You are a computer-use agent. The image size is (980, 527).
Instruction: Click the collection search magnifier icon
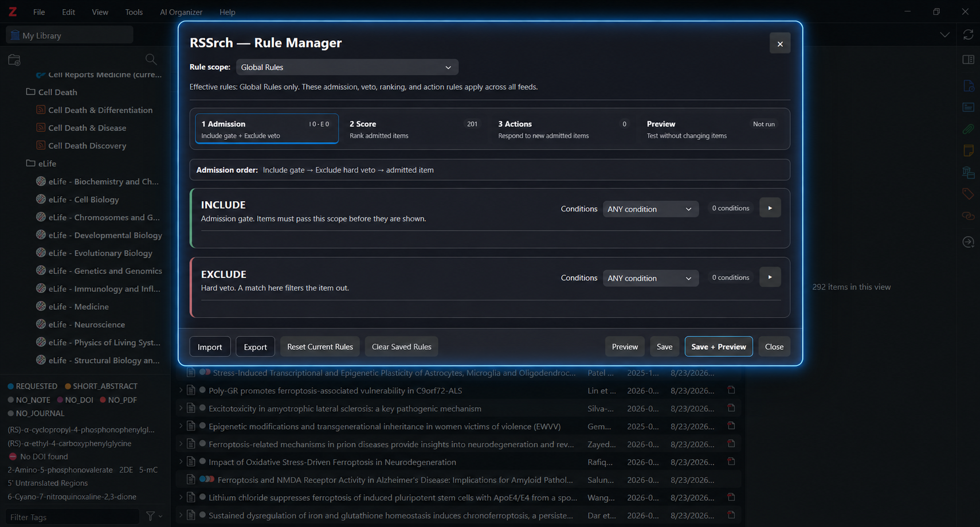pyautogui.click(x=151, y=59)
